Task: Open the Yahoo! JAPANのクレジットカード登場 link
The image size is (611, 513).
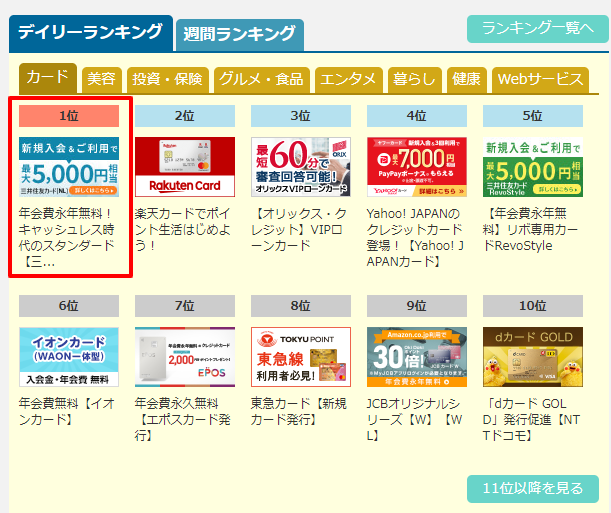Action: point(415,238)
